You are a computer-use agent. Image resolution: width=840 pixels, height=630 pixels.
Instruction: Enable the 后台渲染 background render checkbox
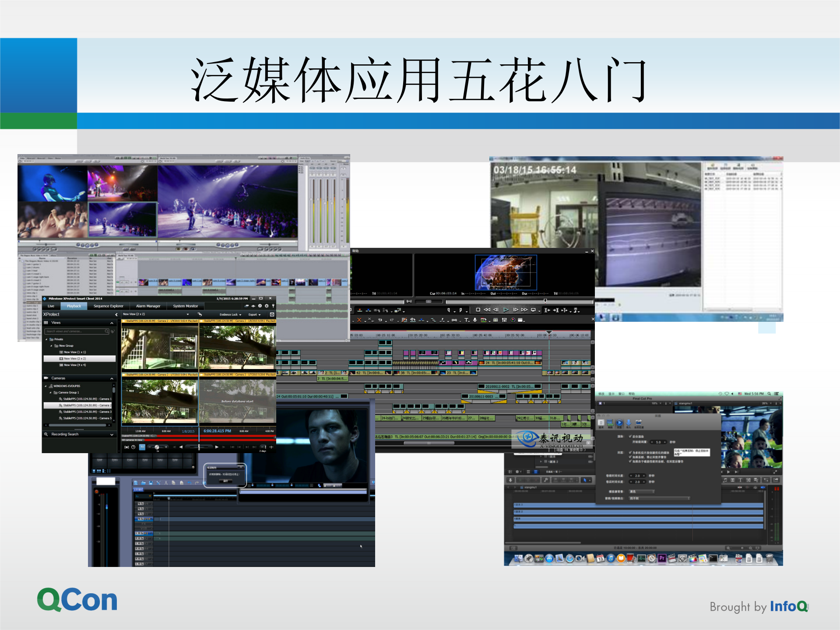click(x=630, y=436)
